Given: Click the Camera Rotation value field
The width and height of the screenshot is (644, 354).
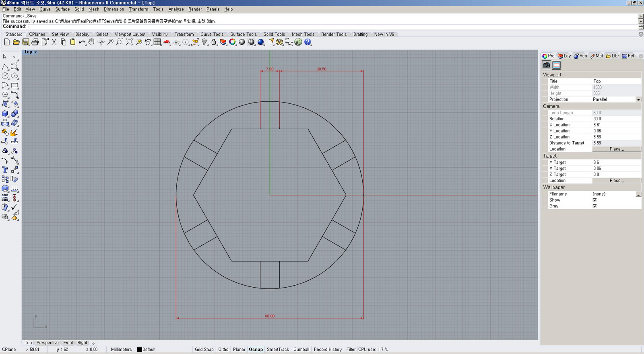Looking at the screenshot, I should coord(617,119).
